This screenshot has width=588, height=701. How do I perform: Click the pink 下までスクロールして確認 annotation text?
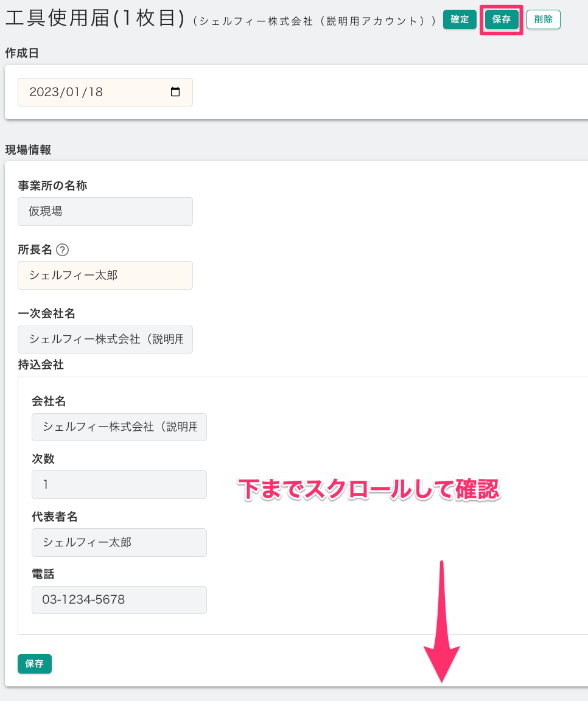(368, 490)
